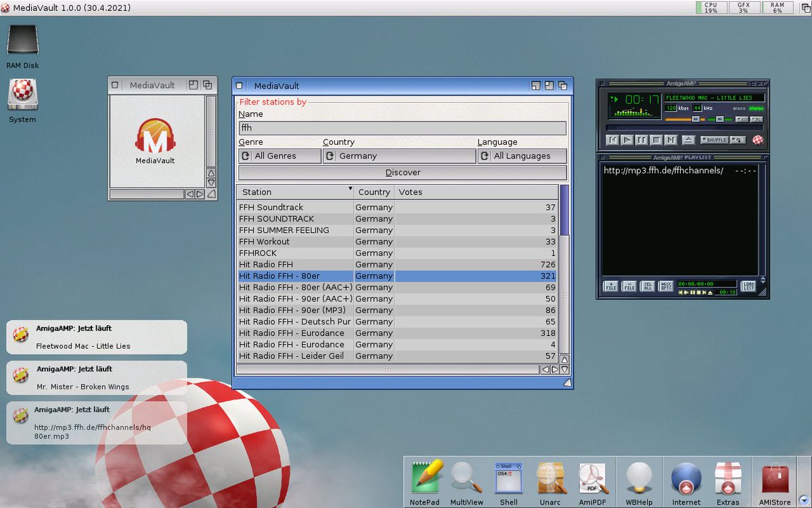This screenshot has height=508, width=812.
Task: Click the AmigaAMP seek position bar
Action: click(x=684, y=127)
